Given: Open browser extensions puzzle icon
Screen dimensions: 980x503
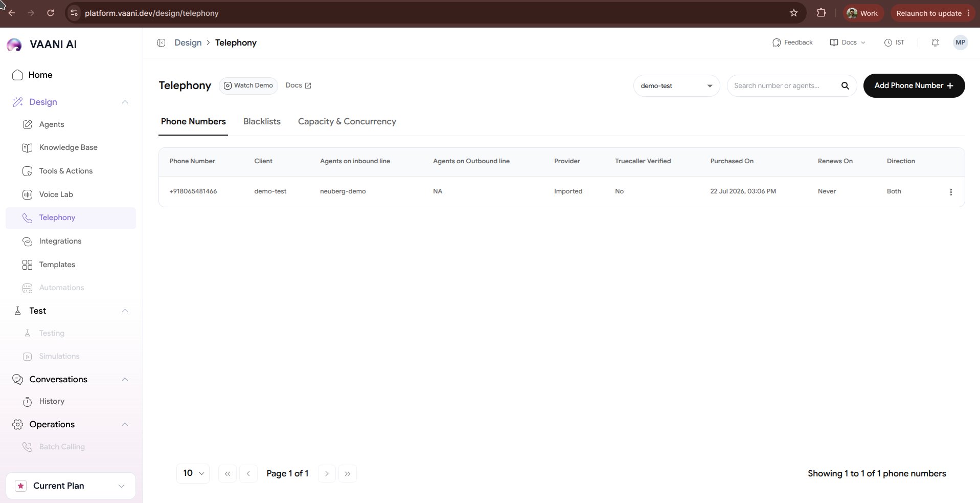Looking at the screenshot, I should [x=821, y=13].
